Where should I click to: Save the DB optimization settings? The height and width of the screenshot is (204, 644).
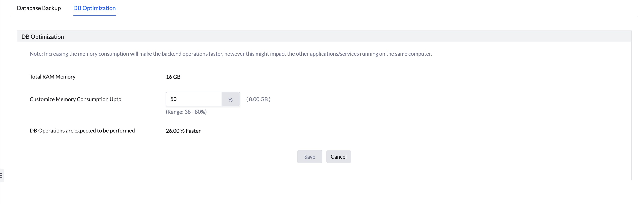[x=309, y=157]
